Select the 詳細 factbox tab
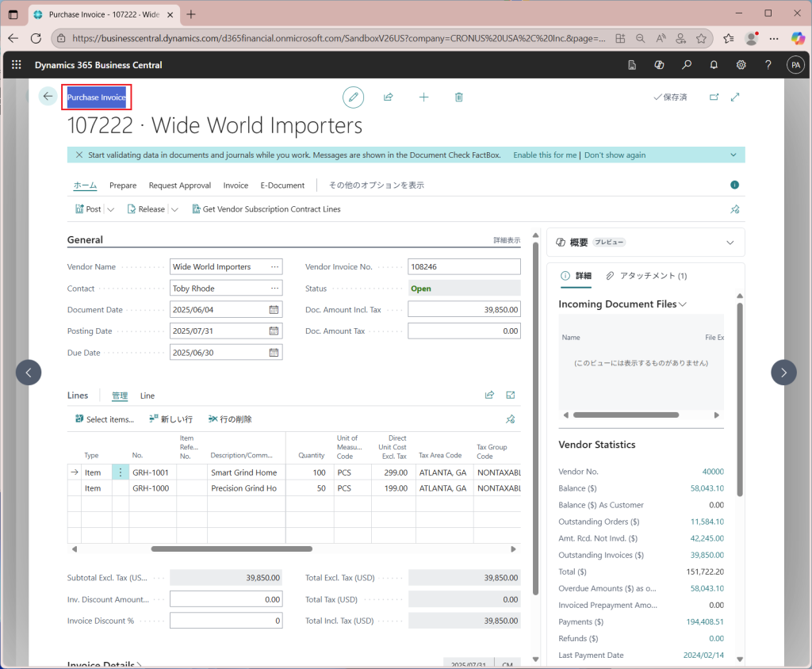This screenshot has height=669, width=812. tap(576, 276)
